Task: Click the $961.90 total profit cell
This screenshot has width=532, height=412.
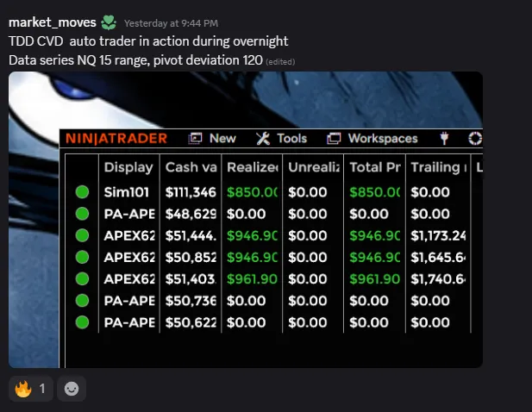Action: click(375, 279)
